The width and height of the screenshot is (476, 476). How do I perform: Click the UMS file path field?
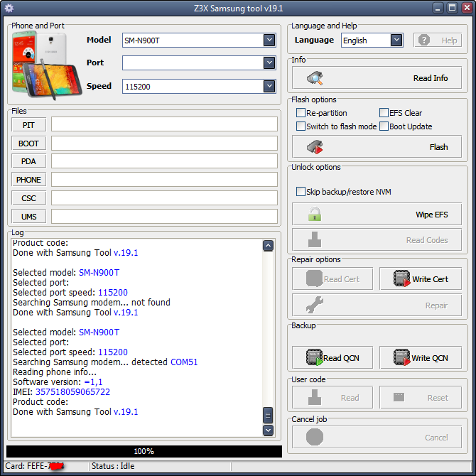pos(164,217)
